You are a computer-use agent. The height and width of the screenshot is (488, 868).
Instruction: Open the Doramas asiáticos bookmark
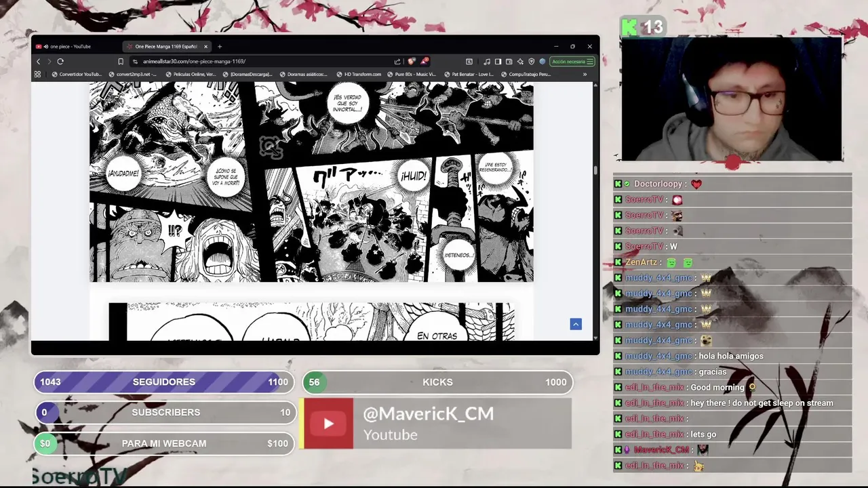click(x=304, y=74)
